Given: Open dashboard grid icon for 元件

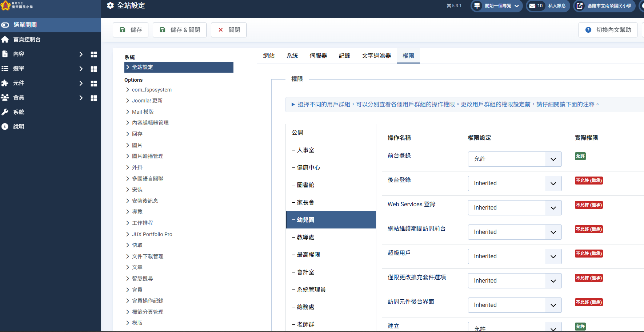Looking at the screenshot, I should 94,83.
